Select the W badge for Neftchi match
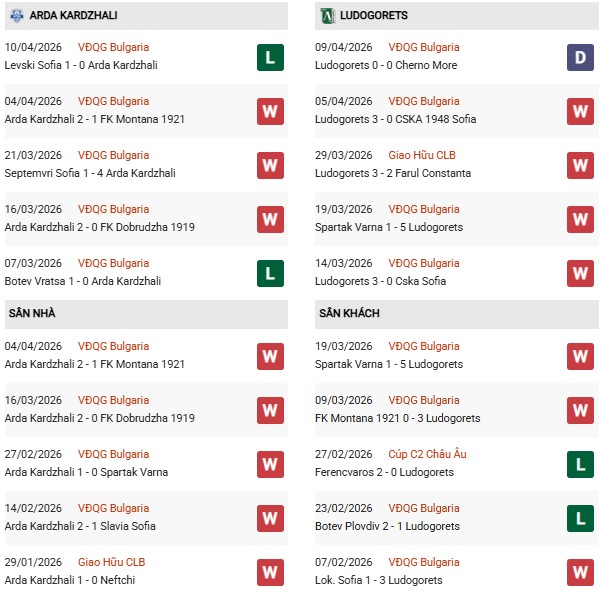 269,572
